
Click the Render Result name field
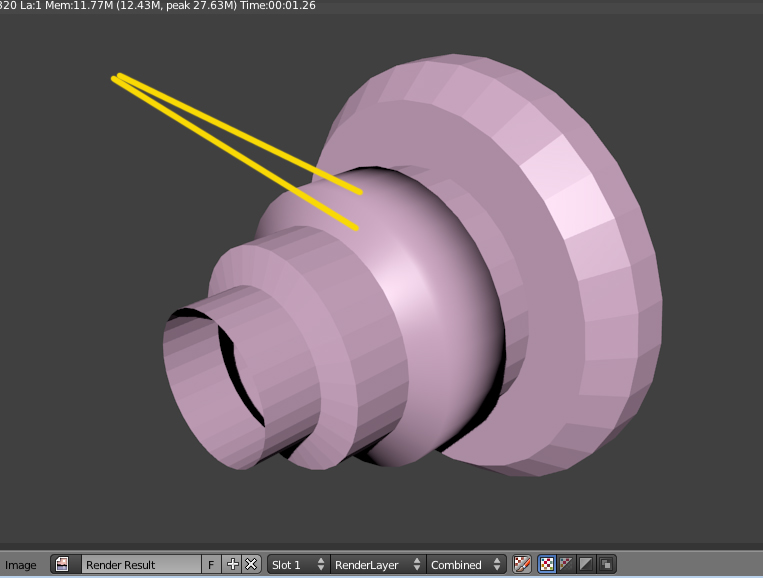click(141, 564)
